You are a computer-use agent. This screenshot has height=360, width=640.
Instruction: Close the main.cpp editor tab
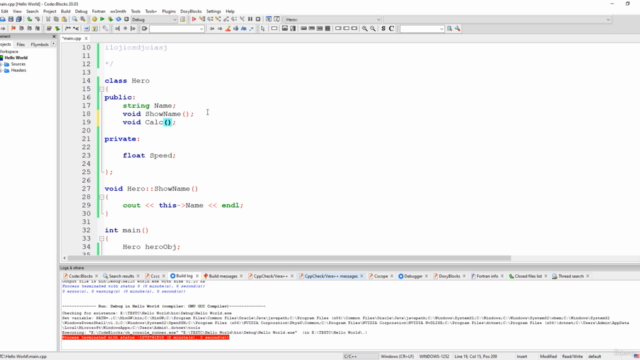coord(86,38)
